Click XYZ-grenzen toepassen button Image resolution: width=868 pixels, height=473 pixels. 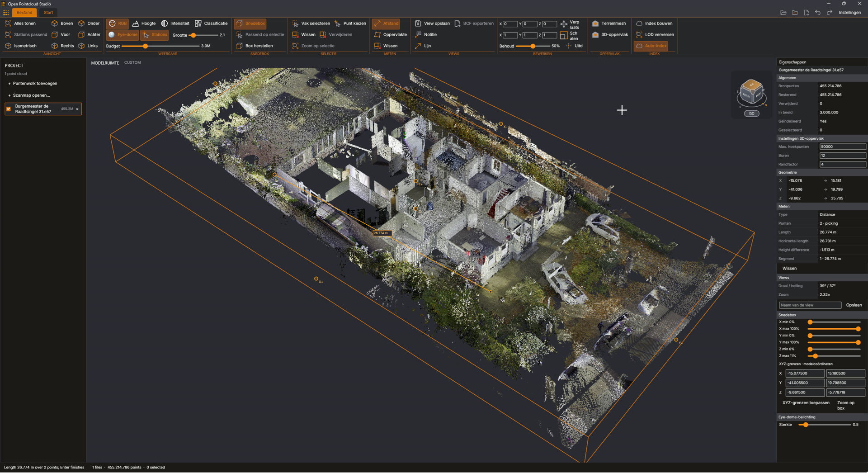(x=806, y=403)
